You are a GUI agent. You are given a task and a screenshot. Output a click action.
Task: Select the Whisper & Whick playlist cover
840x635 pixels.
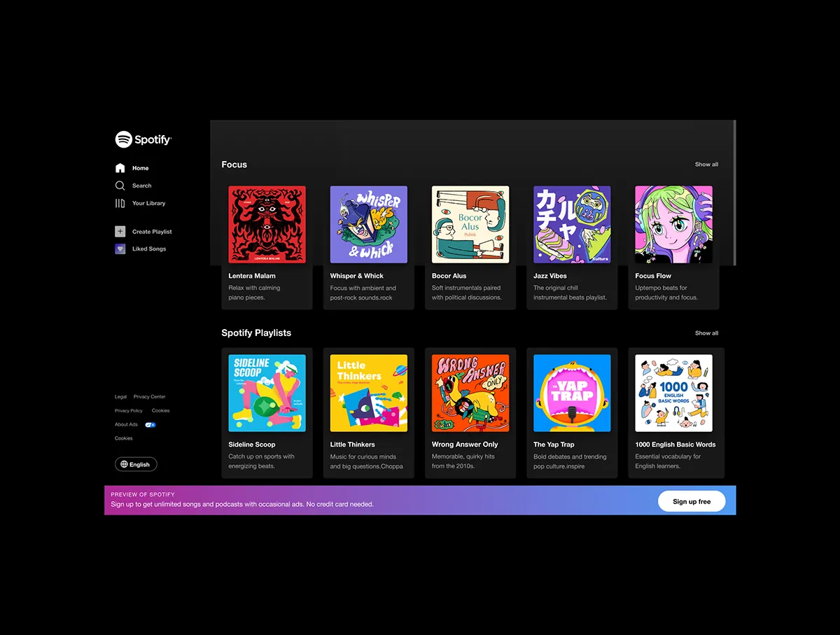(x=369, y=224)
